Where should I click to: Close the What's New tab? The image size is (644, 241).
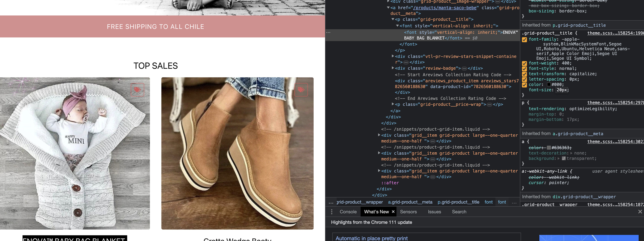click(393, 212)
